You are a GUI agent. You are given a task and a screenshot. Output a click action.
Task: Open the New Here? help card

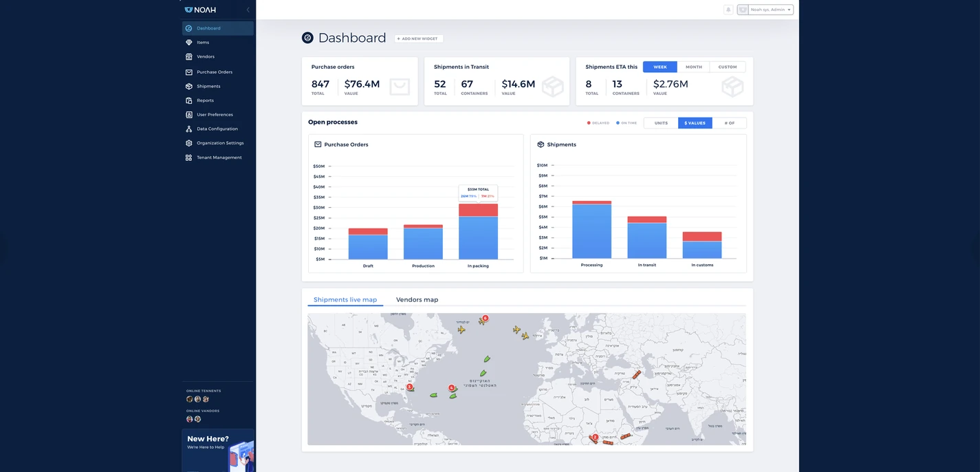pos(218,450)
